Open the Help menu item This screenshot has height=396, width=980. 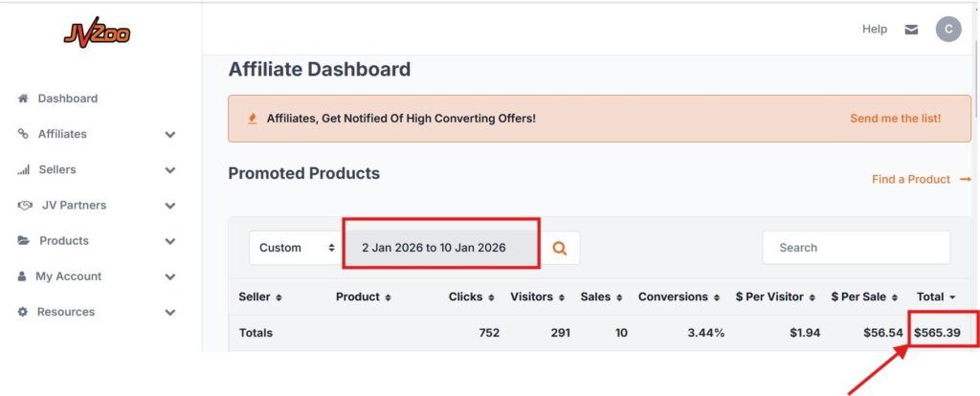click(874, 30)
